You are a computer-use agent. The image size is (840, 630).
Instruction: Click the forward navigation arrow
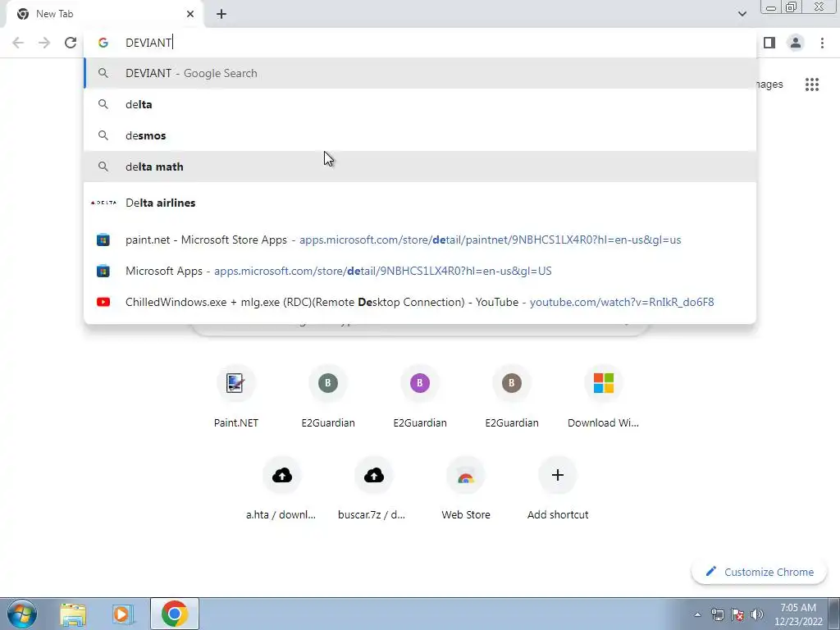[x=44, y=43]
